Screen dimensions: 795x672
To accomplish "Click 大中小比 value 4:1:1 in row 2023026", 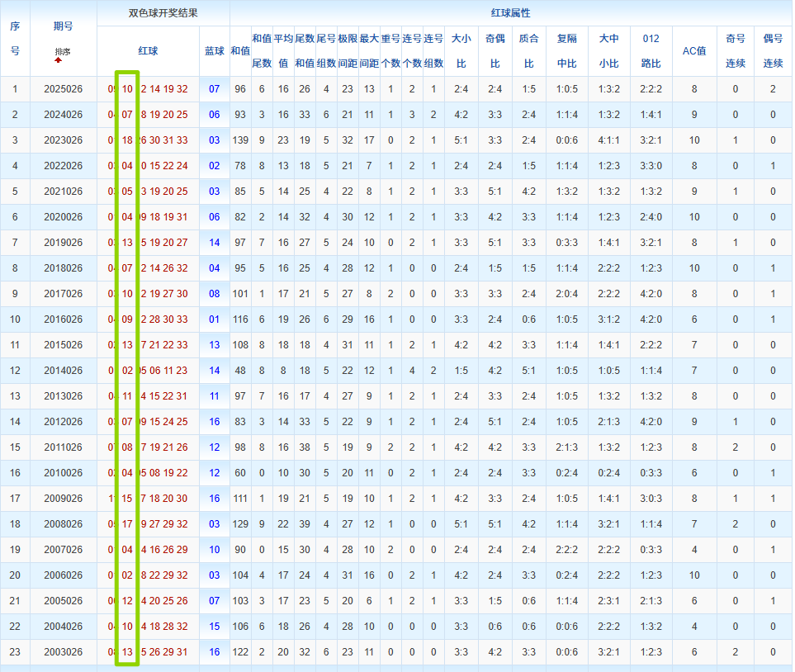I will click(x=609, y=140).
